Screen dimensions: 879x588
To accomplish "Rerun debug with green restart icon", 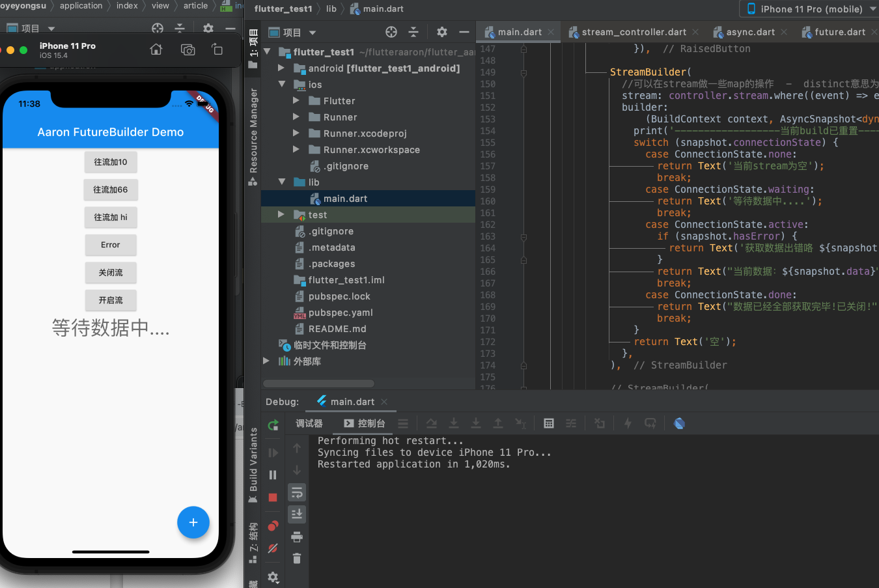I will pyautogui.click(x=273, y=425).
